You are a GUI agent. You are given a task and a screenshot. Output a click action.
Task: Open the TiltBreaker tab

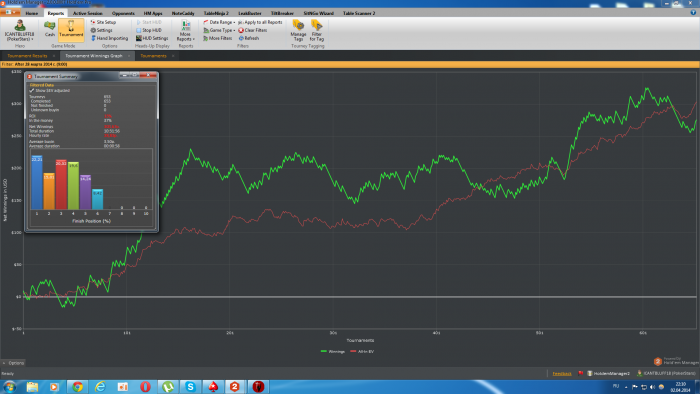(x=282, y=13)
